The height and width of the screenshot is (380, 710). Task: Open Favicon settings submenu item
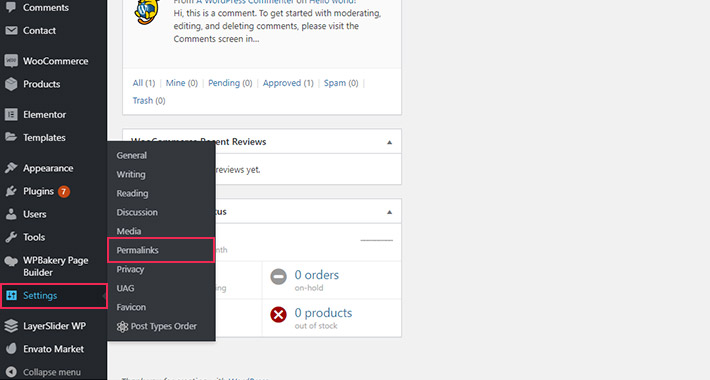(x=131, y=307)
